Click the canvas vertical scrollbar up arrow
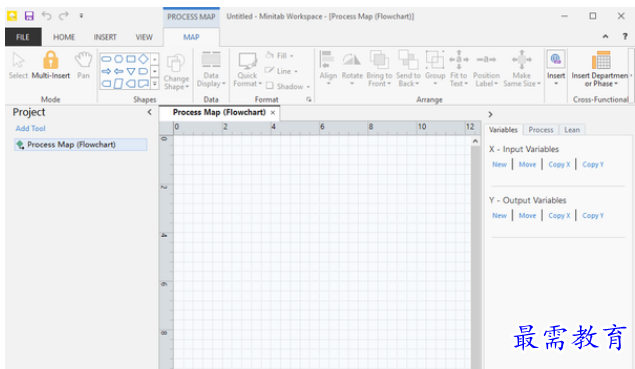635x369 pixels. [475, 141]
